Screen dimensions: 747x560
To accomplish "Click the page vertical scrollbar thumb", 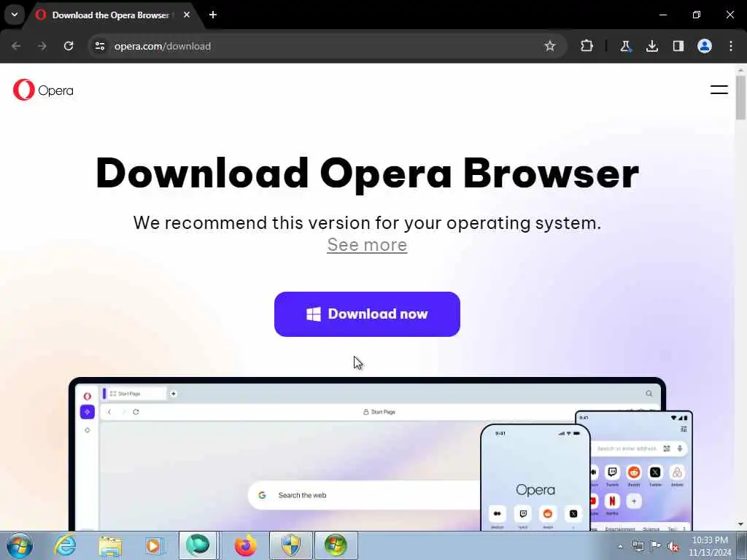I will [740, 97].
